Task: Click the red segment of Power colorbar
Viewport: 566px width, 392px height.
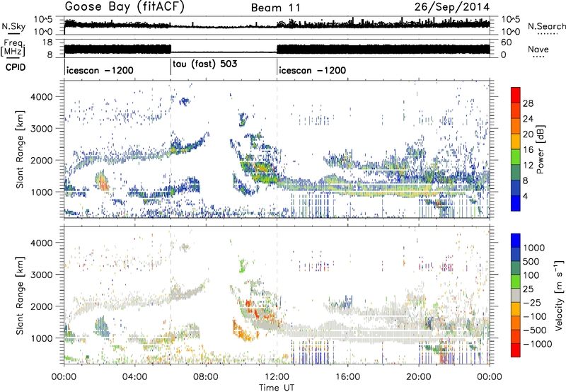Action: tap(516, 96)
